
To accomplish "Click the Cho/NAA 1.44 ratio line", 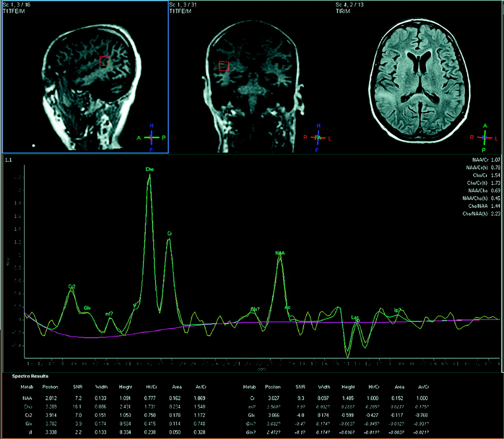I will 484,206.
